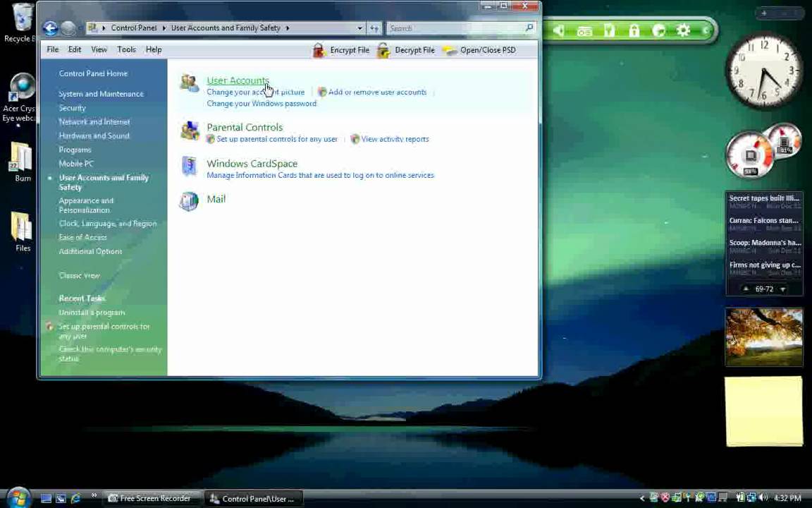Click the volume icon in system tray
This screenshot has height=508, width=812.
[764, 497]
